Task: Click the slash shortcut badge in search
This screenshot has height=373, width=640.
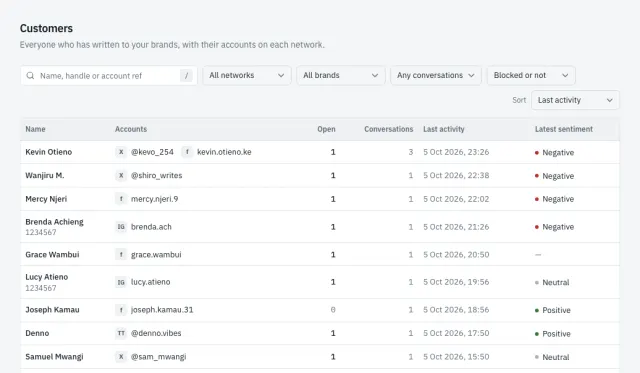Action: click(186, 75)
